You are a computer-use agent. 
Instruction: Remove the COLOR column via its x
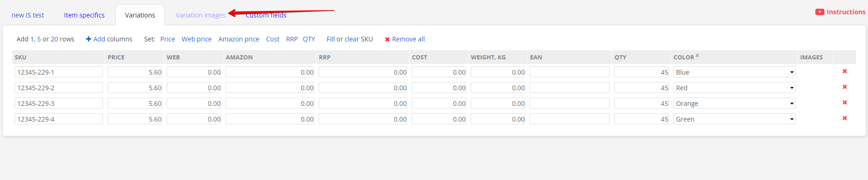[x=697, y=55]
